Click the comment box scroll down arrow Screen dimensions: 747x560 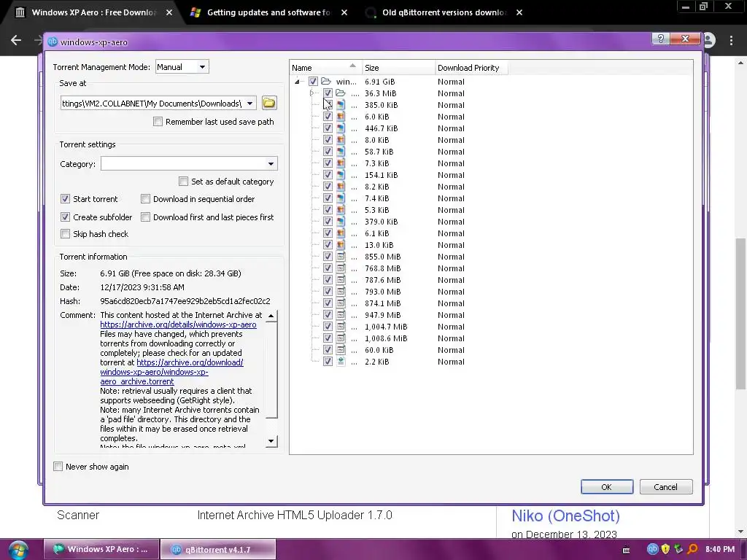(271, 441)
